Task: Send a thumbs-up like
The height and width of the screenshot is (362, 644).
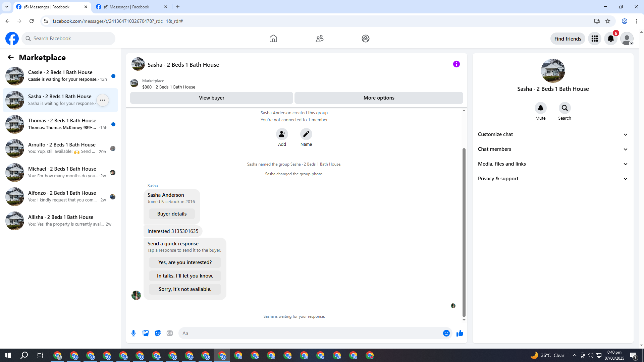Action: [x=460, y=333]
